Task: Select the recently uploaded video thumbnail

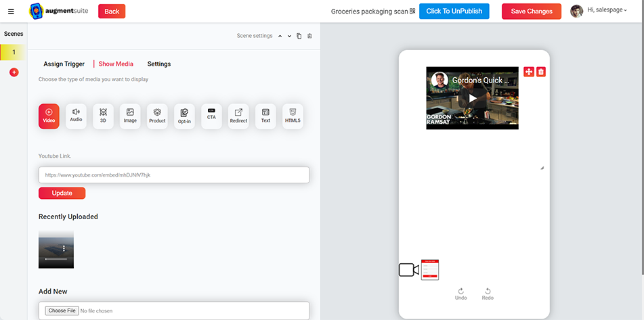Action: click(56, 250)
